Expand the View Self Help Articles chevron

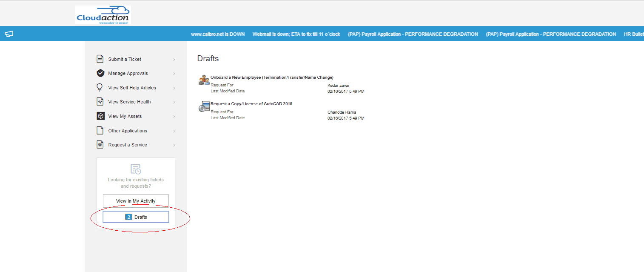174,88
